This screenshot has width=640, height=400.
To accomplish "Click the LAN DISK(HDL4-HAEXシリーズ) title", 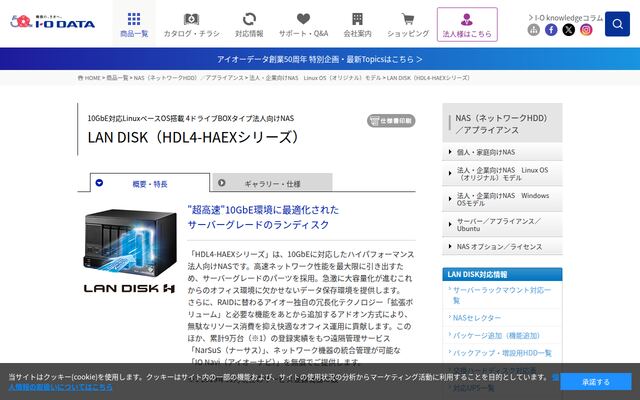I will coord(193,138).
